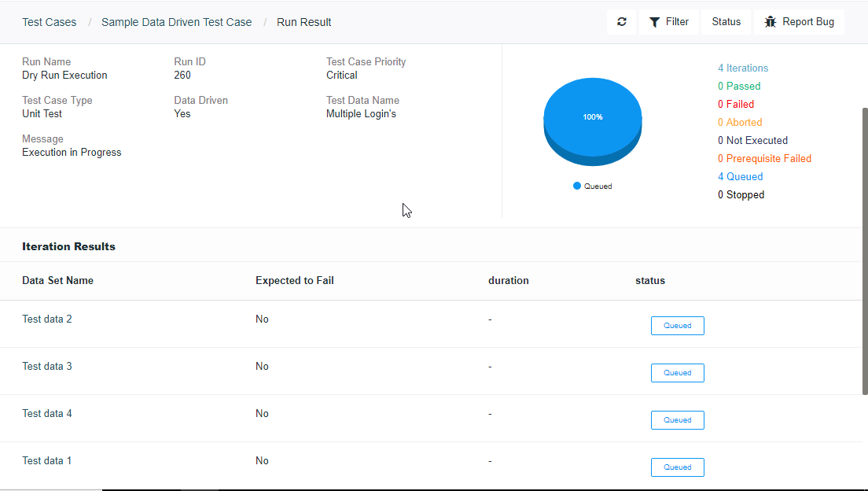Click the Data Driven Yes value

click(182, 113)
